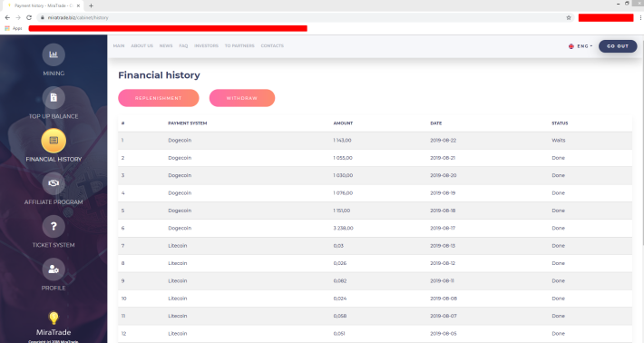Open the TO PARTNERS menu item
The width and height of the screenshot is (644, 343).
click(239, 46)
